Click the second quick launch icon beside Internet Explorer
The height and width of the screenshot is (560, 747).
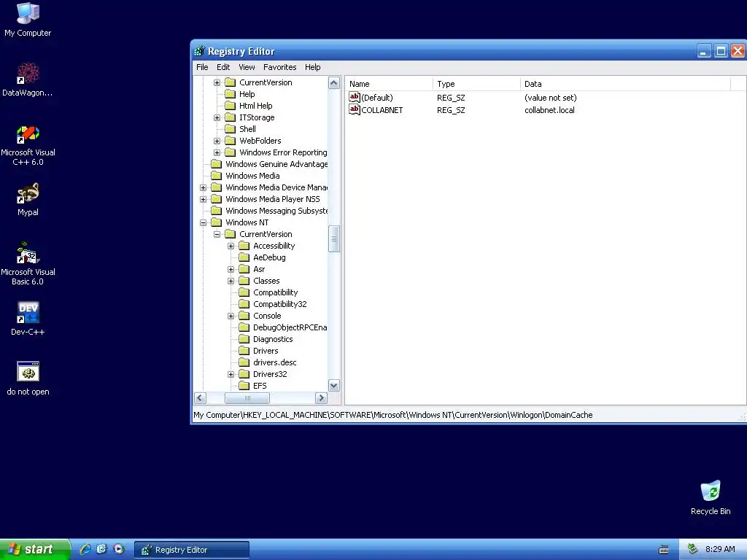[102, 549]
